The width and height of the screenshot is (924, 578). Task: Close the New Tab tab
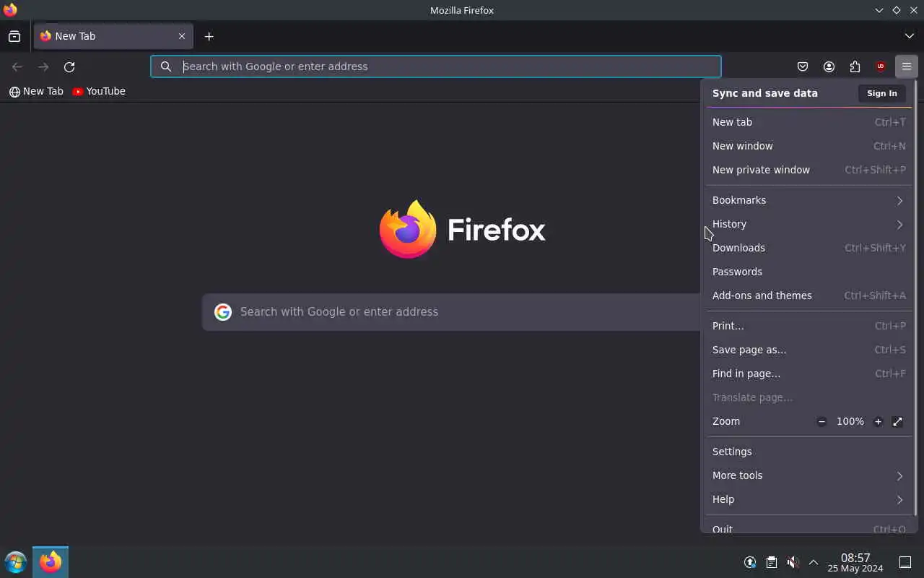click(x=182, y=36)
